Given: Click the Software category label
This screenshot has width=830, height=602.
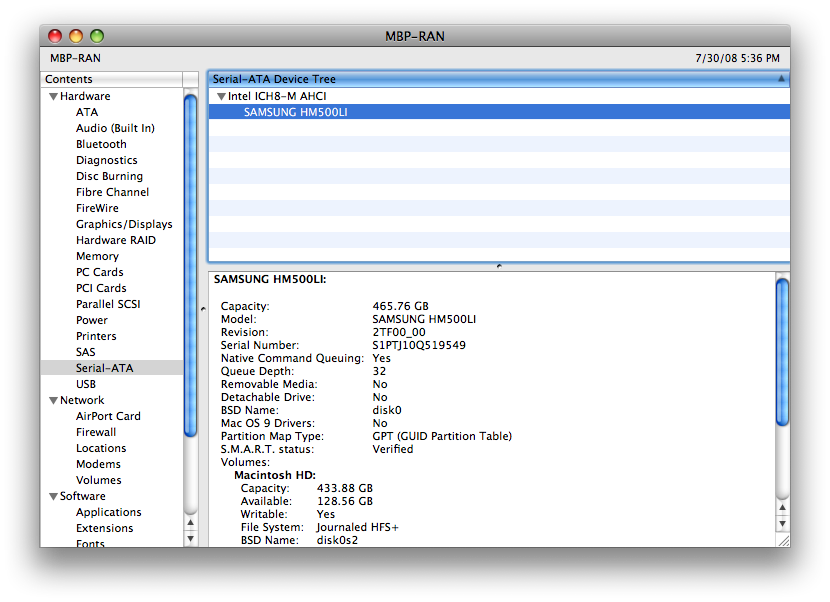Looking at the screenshot, I should [x=83, y=496].
